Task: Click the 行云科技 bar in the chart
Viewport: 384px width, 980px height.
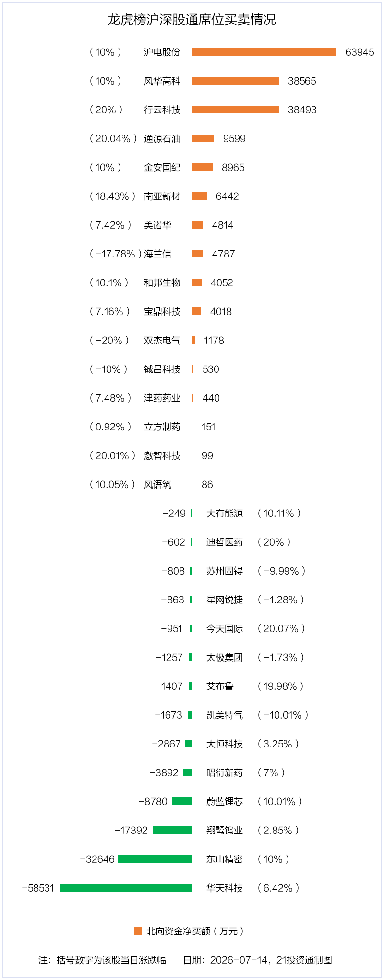Action: click(235, 110)
